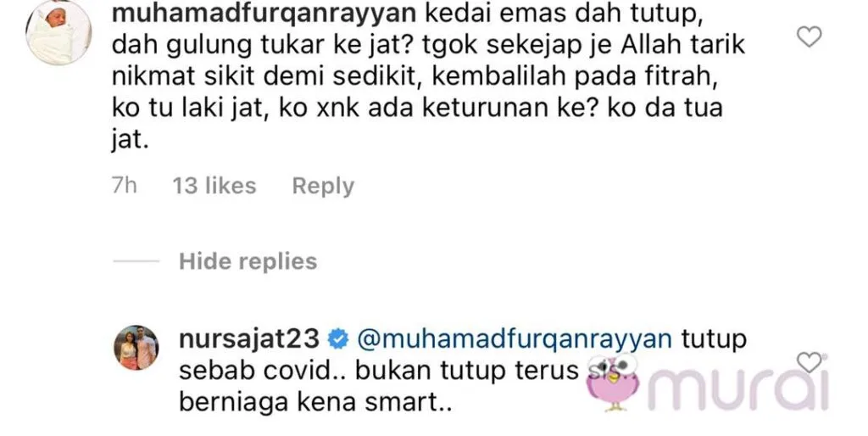The image size is (868, 436).
Task: Click the blue verified badge beside nursajat23
Action: 337,339
